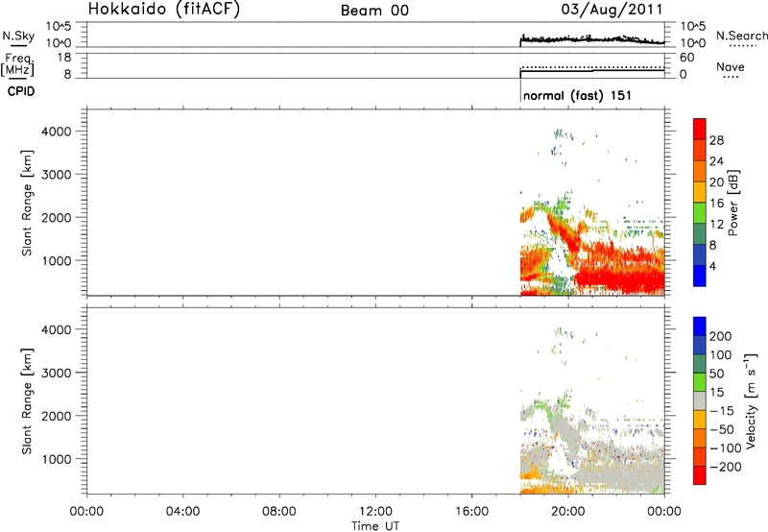The height and width of the screenshot is (532, 768).
Task: Pick the Power colorbar segment between 4 and 8
Action: [700, 255]
